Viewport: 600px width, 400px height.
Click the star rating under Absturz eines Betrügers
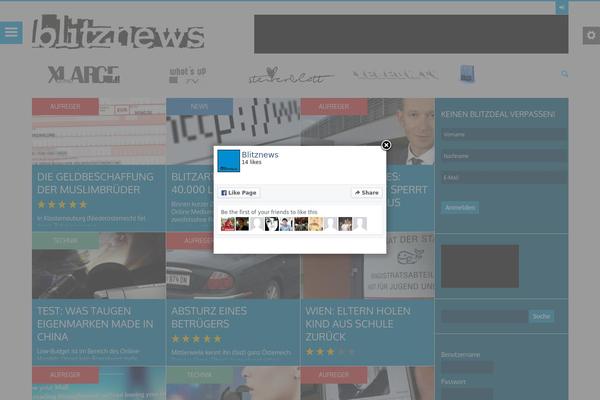[x=196, y=339]
